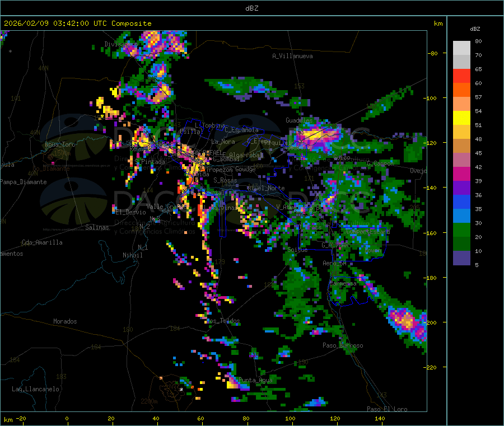Click the Pampa_Diamante place label
This screenshot has height=426, width=504.
(x=24, y=182)
